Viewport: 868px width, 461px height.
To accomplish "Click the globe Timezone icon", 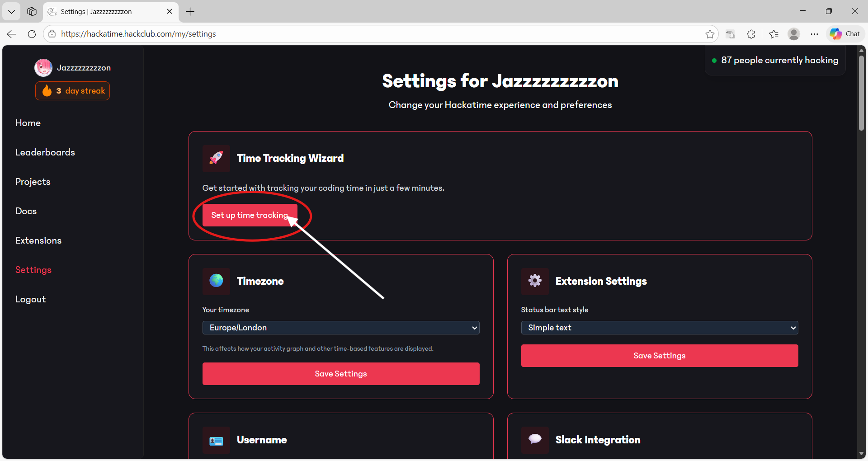I will coord(216,281).
